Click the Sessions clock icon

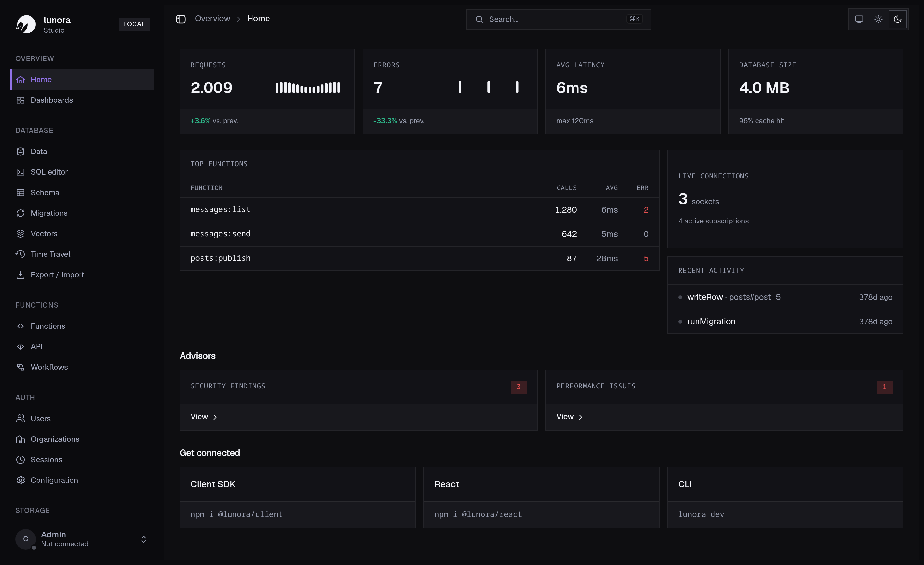point(21,460)
